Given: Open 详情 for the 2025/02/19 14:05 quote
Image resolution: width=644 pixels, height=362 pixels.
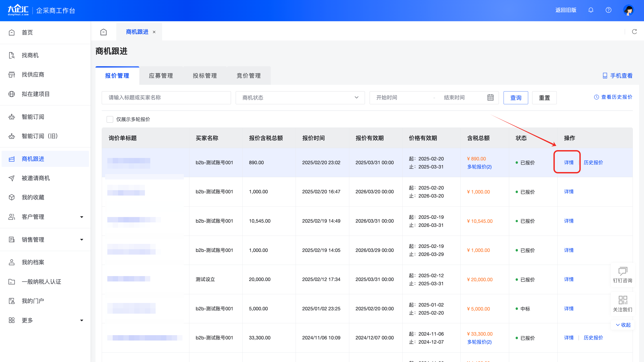Looking at the screenshot, I should pos(569,250).
